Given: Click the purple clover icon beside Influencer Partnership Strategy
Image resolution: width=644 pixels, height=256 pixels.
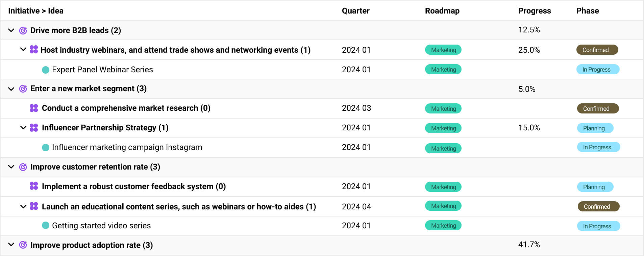Looking at the screenshot, I should 34,128.
